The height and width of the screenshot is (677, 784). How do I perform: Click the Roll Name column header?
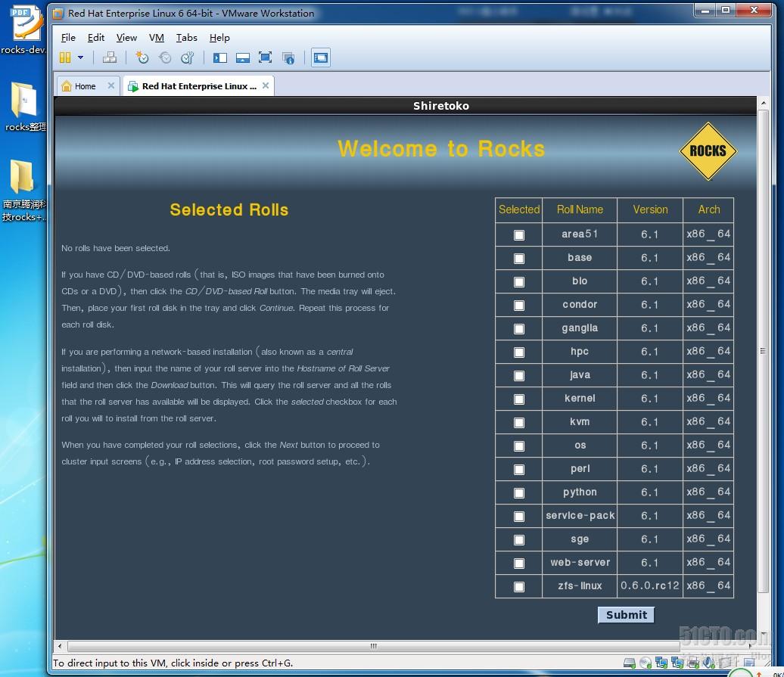580,210
